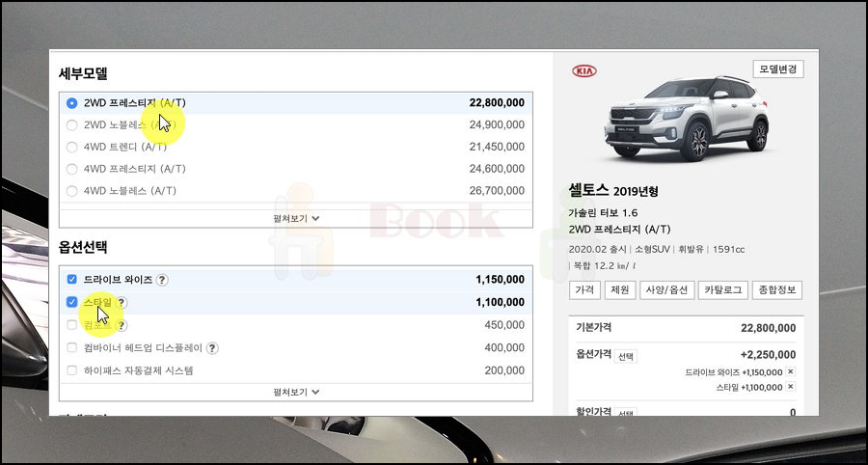Image resolution: width=868 pixels, height=465 pixels.
Task: Click the 모델변경 button
Action: [777, 69]
